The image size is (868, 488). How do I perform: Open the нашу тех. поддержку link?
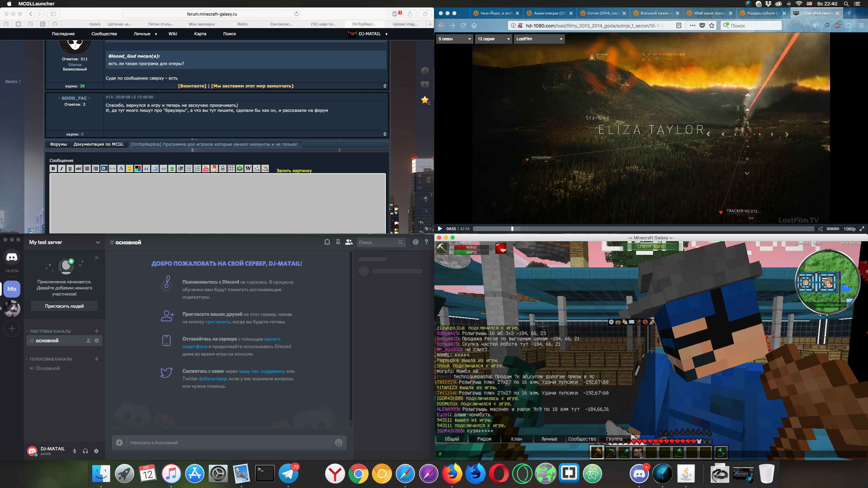262,371
